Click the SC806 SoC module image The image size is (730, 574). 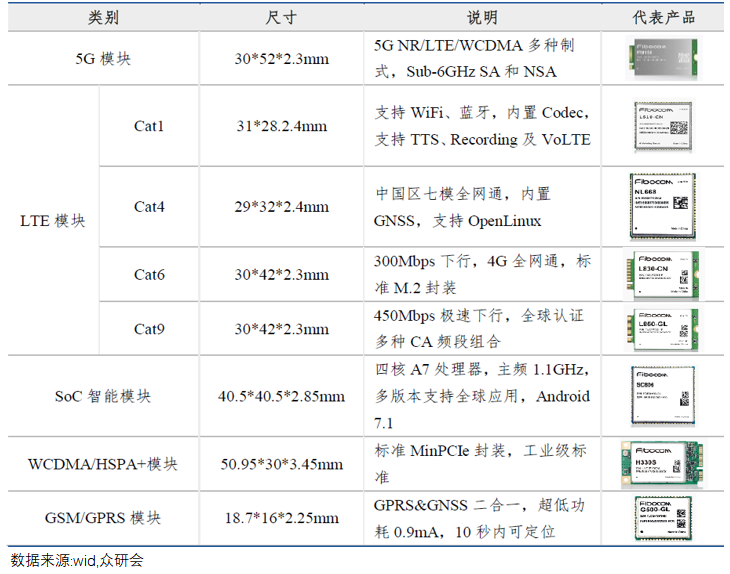(663, 396)
